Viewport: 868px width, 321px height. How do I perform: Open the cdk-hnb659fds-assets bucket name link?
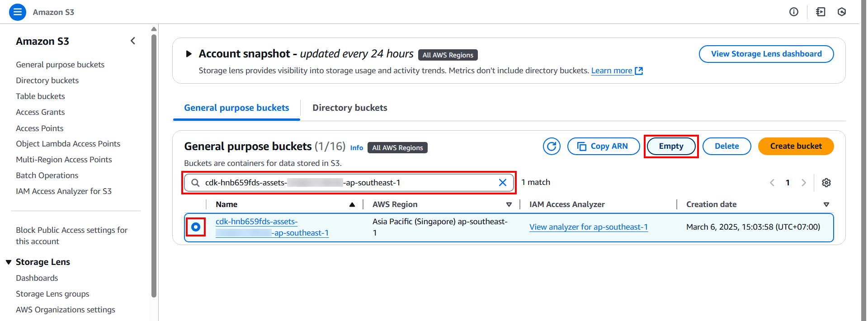point(272,227)
